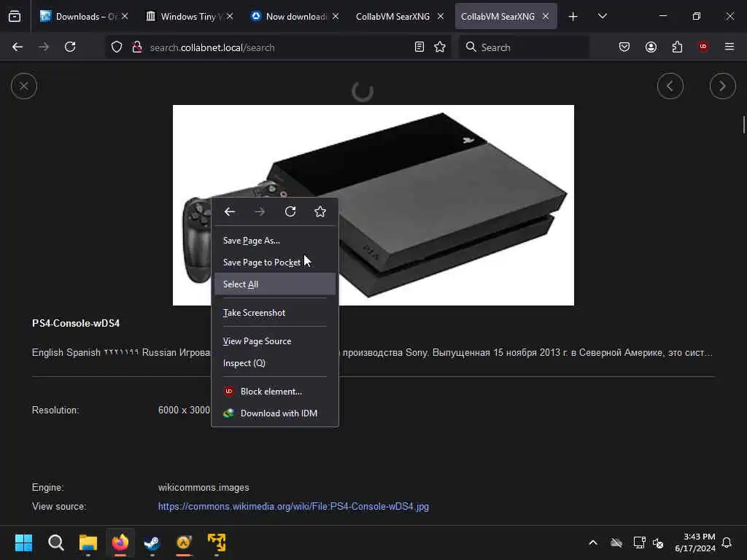Close the Now downloading tab
Screen dimensions: 747x560
point(336,17)
